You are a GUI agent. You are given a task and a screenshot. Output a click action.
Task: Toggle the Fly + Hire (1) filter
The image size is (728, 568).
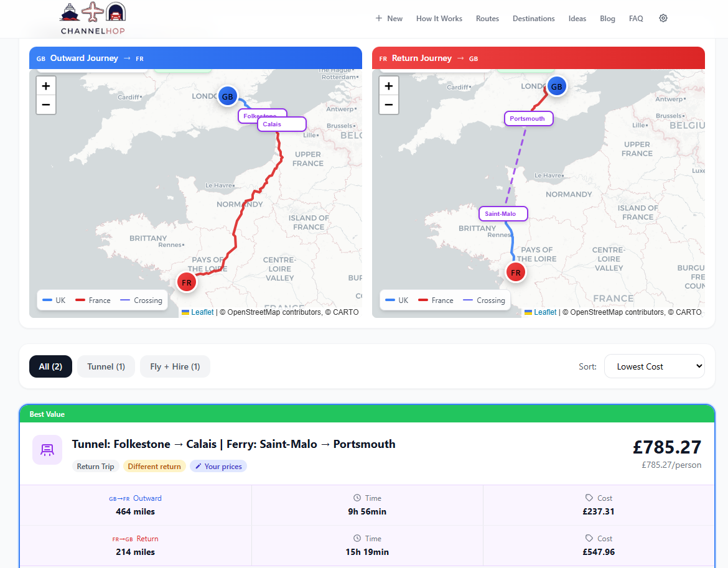tap(175, 366)
